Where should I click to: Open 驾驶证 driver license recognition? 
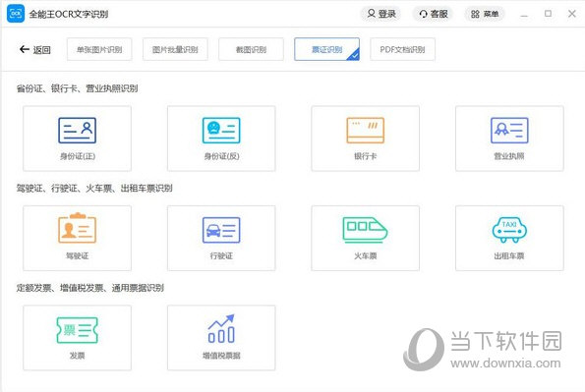(78, 238)
